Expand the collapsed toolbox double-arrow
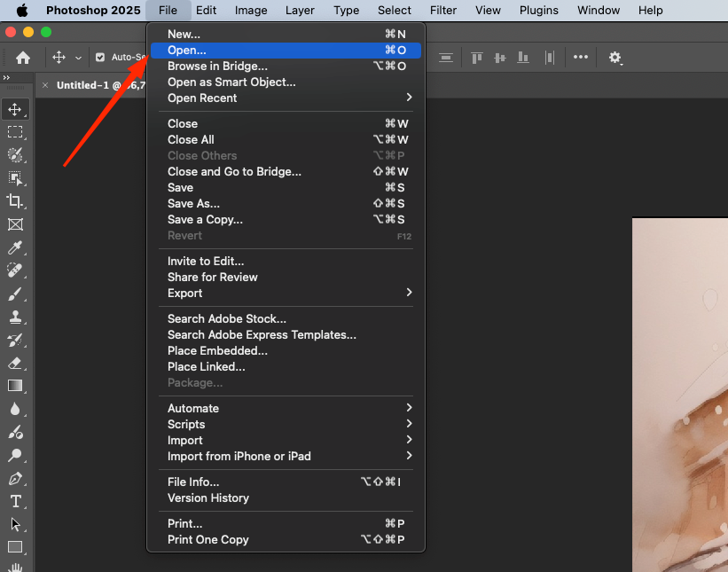 [6, 77]
